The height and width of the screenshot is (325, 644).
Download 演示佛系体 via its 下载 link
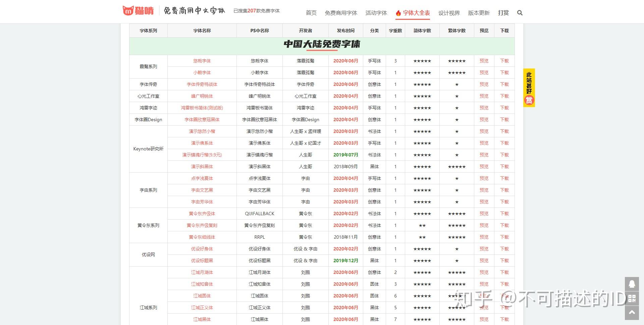pyautogui.click(x=504, y=143)
